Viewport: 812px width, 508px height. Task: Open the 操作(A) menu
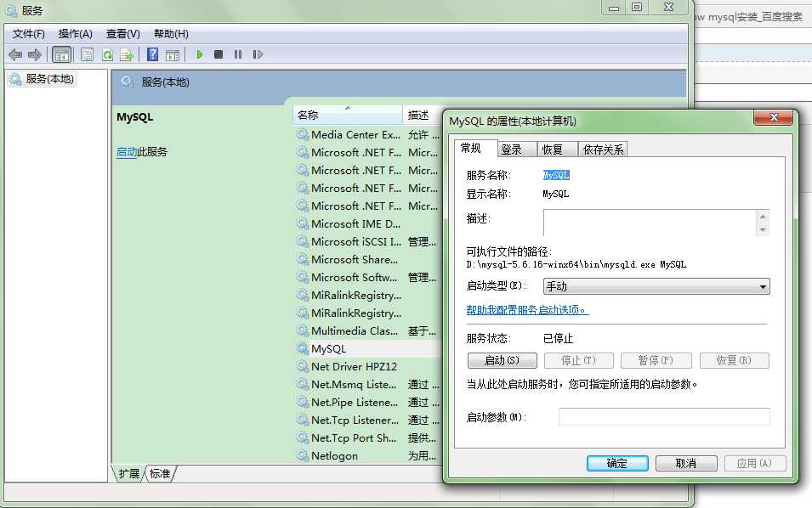pyautogui.click(x=75, y=34)
